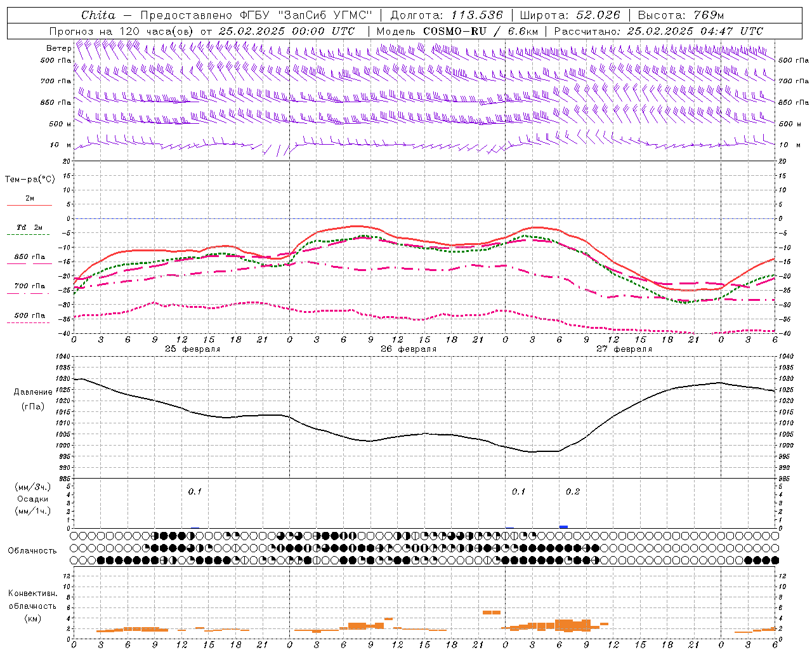Click the orange convective bar at 5 km height
Viewport: 812px width, 650px height.
click(x=492, y=613)
